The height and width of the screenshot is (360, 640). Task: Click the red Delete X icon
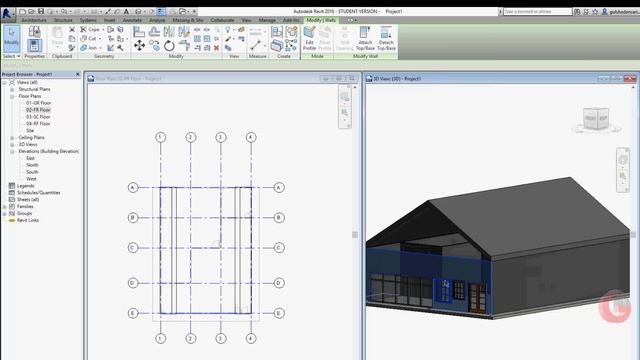point(216,48)
